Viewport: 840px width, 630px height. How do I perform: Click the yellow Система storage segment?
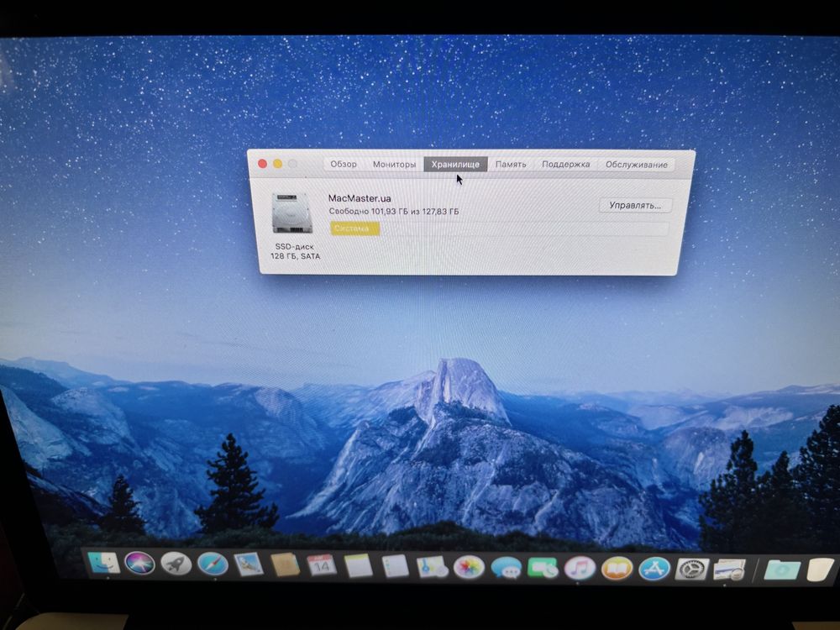pyautogui.click(x=354, y=228)
